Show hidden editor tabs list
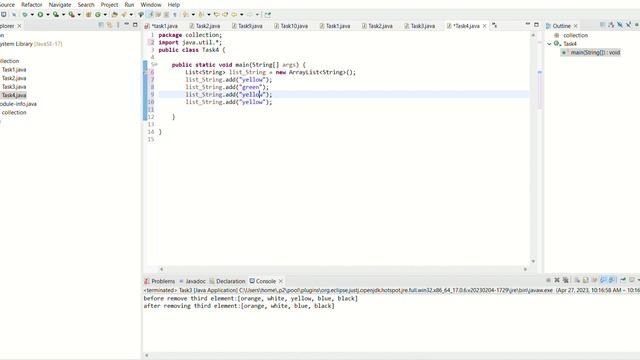This screenshot has width=640, height=360. tap(494, 25)
